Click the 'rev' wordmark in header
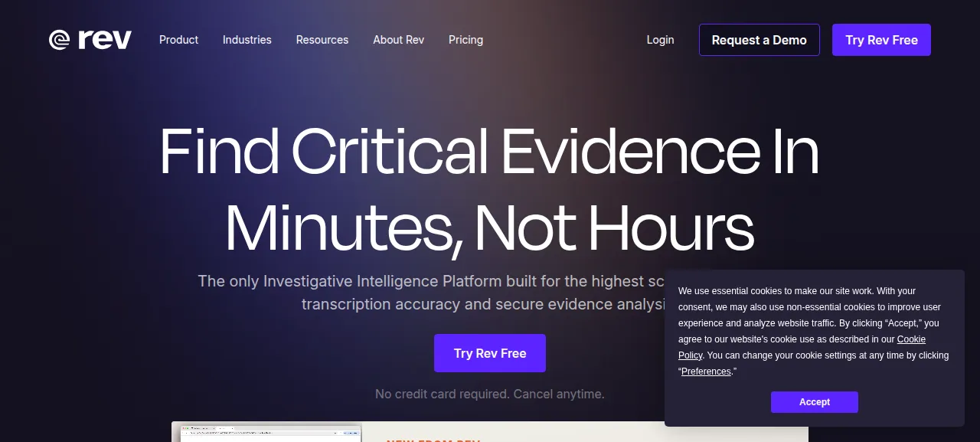This screenshot has height=442, width=980. coord(105,39)
